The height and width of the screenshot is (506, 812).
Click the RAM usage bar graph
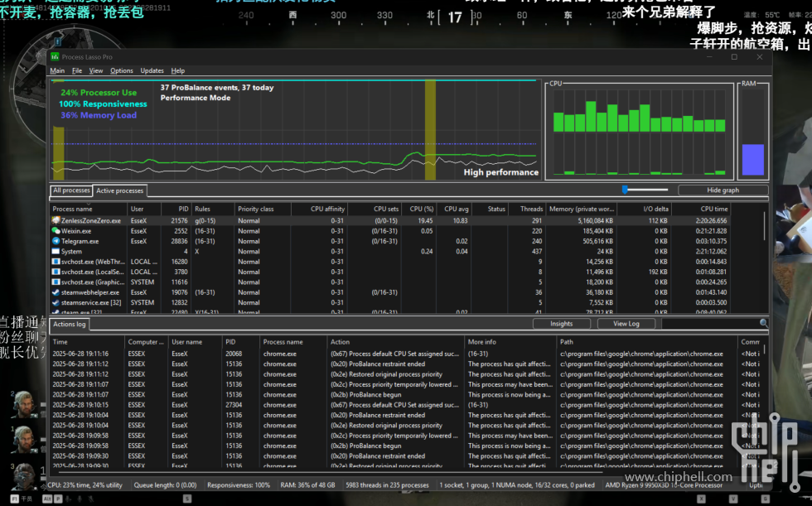point(753,132)
